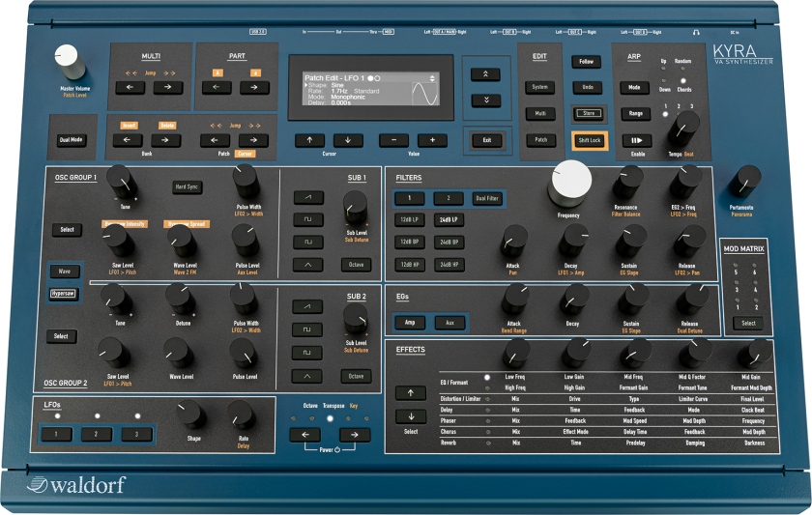Image resolution: width=812 pixels, height=515 pixels.
Task: Select the Sub 1 pulse waveform button
Action: [x=308, y=242]
